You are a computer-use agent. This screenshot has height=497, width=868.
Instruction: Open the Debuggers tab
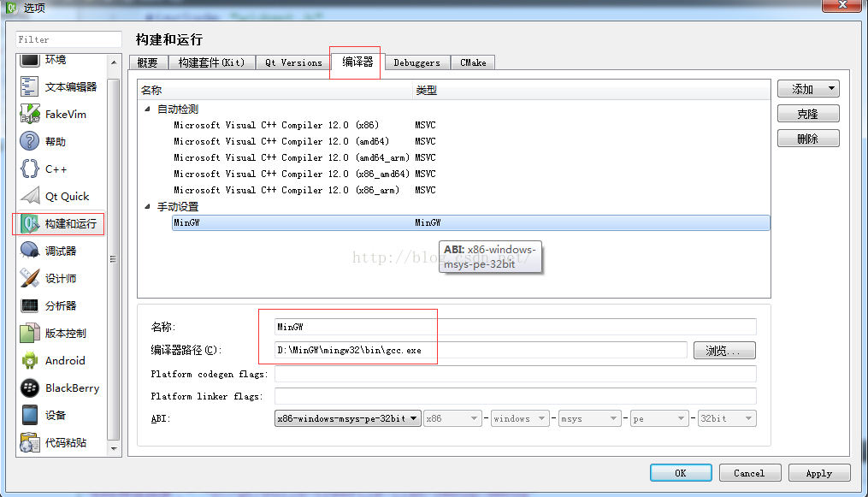416,62
